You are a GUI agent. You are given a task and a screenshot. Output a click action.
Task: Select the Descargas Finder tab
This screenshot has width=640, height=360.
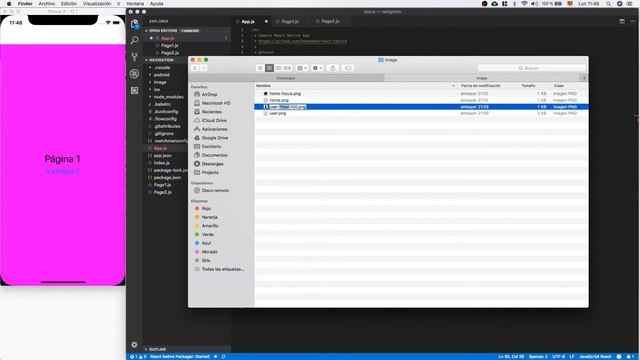286,78
